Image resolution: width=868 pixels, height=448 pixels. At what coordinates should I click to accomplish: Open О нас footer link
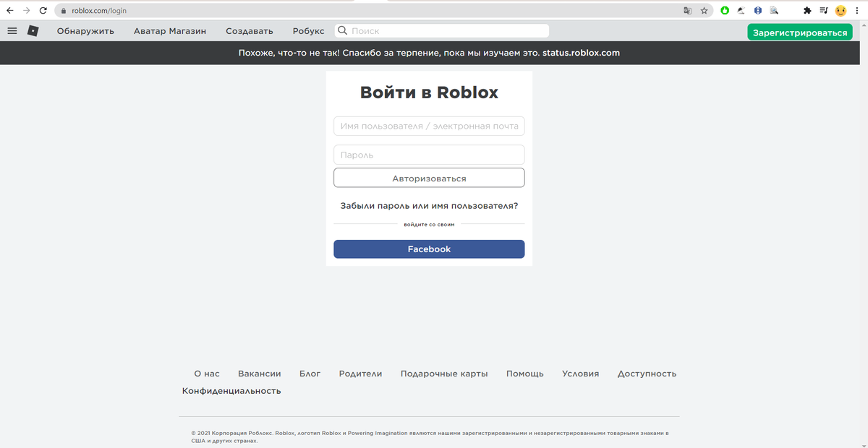(x=207, y=374)
